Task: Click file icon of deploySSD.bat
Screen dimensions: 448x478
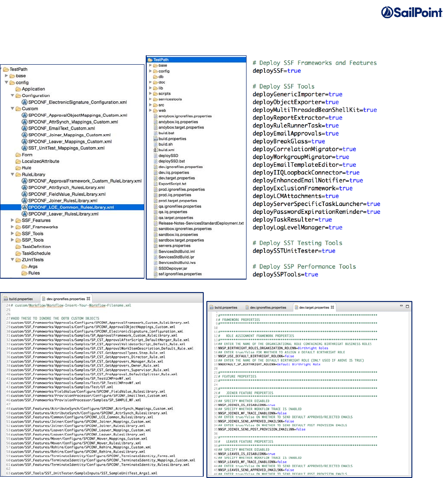Action: click(156, 161)
